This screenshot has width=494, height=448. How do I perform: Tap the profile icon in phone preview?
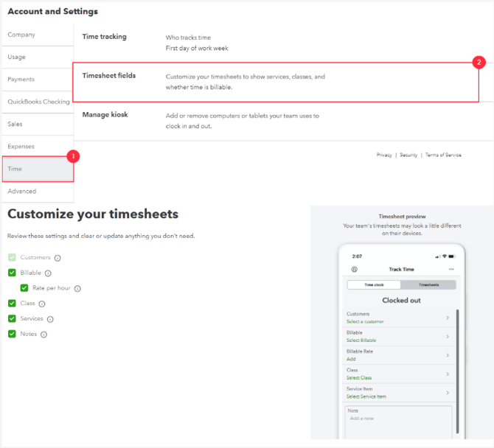tap(355, 270)
